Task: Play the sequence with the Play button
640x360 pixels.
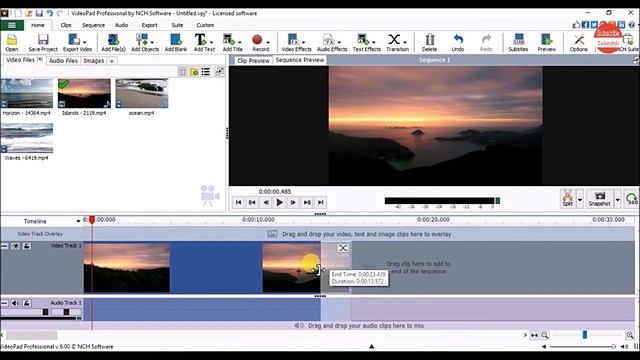Action: click(280, 202)
